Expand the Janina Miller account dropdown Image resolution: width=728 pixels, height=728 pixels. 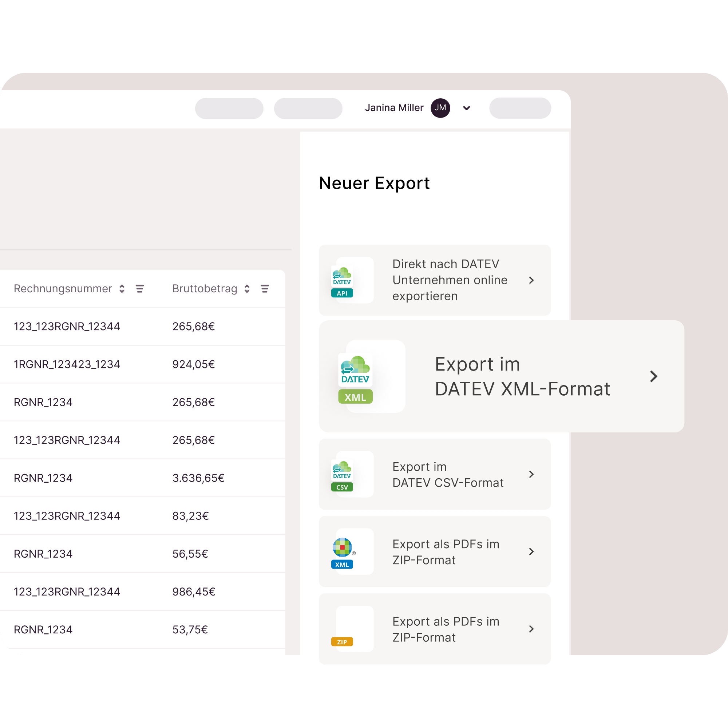467,108
